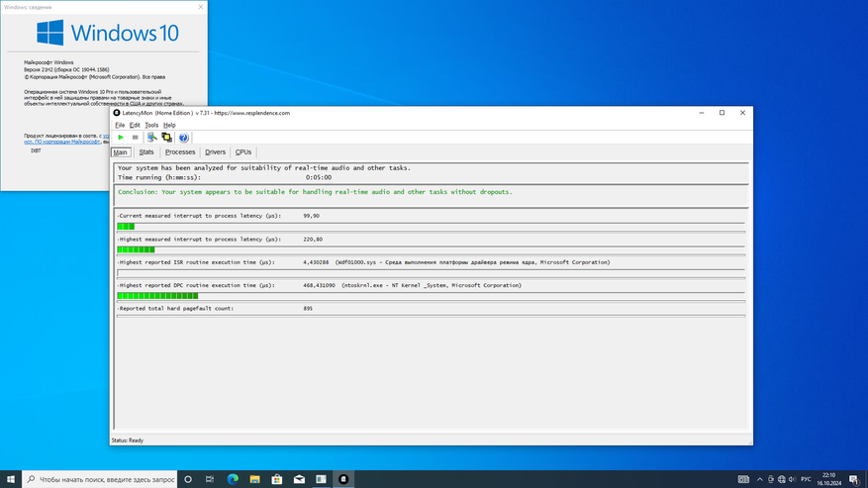This screenshot has width=868, height=488.
Task: Switch to the CPUs tab
Action: tap(243, 152)
